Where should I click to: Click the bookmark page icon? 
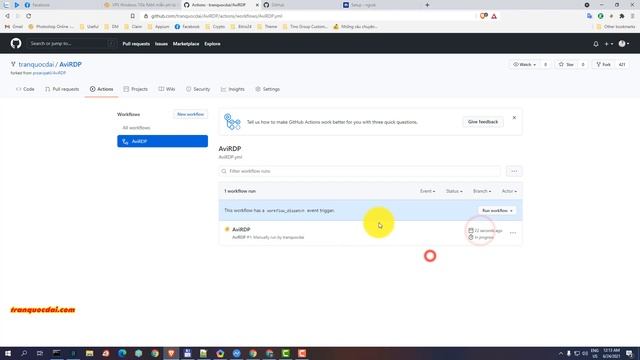[133, 16]
